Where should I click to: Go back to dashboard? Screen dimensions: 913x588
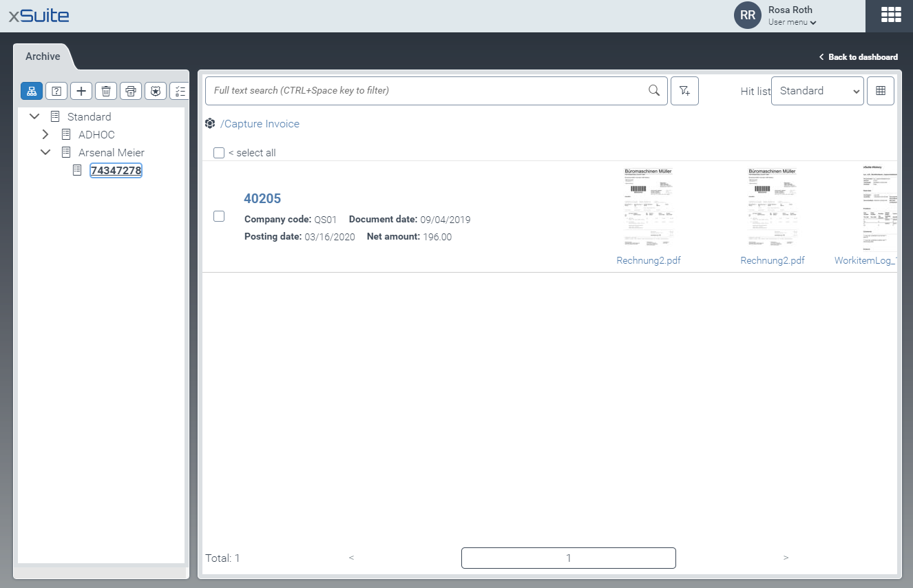[859, 57]
